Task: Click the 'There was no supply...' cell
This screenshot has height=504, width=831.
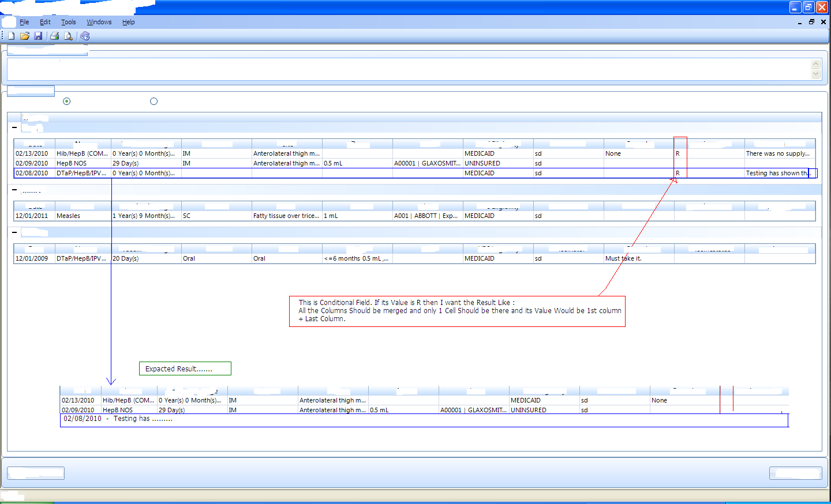Action: pyautogui.click(x=780, y=154)
